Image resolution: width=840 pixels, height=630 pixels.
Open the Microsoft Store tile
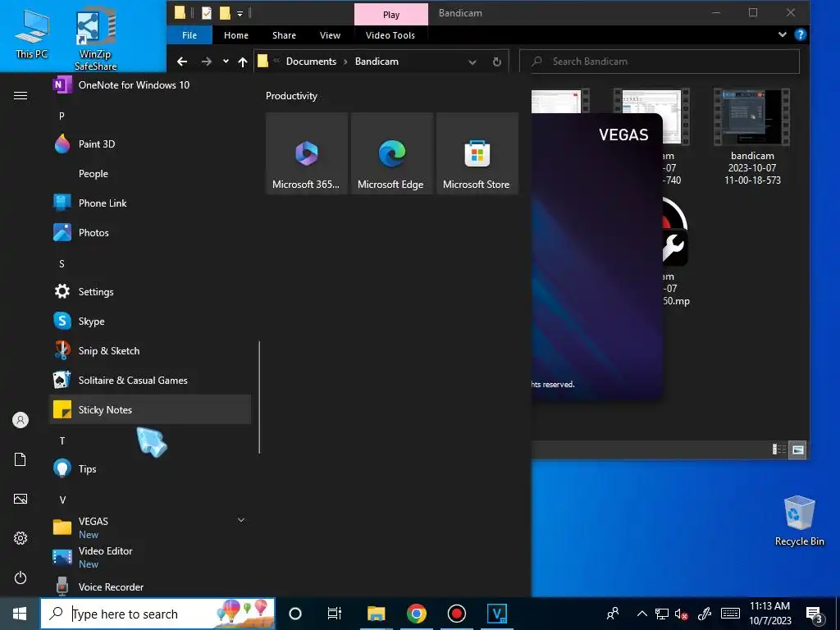tap(477, 153)
